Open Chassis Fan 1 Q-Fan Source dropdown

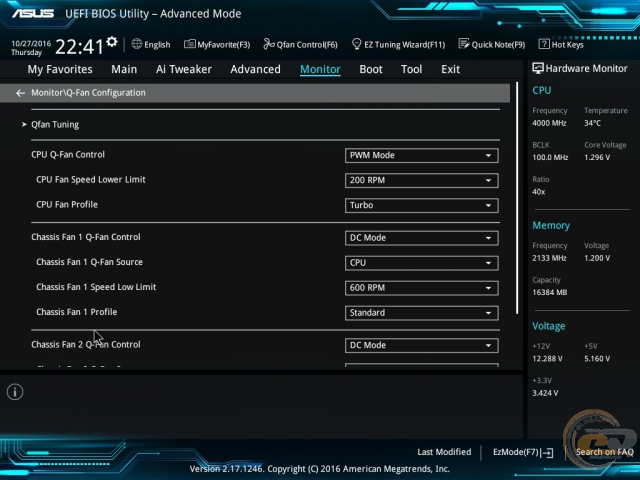click(x=422, y=263)
